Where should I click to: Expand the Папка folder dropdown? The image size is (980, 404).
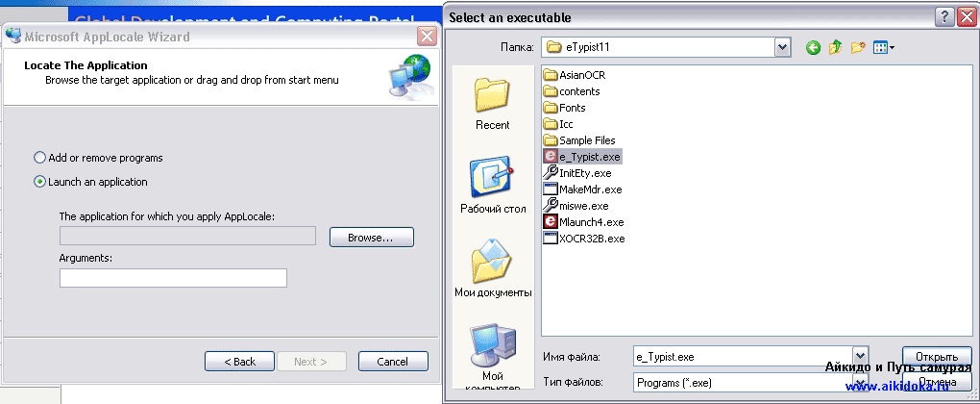782,47
